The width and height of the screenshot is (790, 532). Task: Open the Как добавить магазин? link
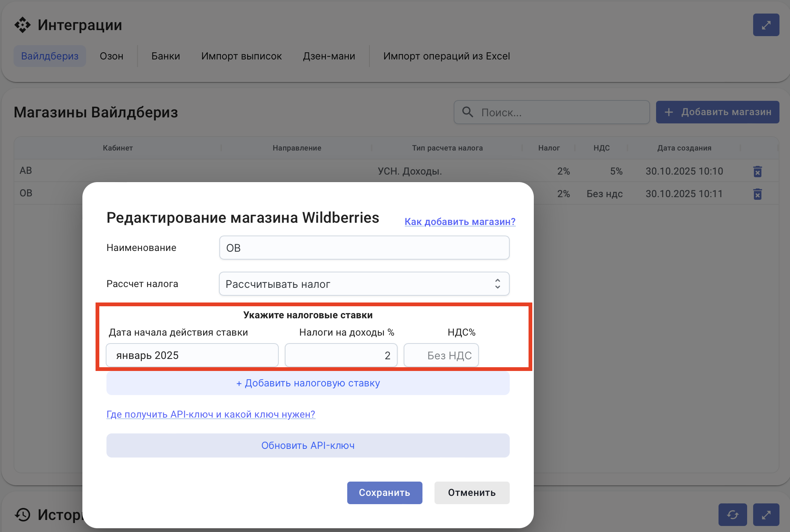[x=460, y=222]
